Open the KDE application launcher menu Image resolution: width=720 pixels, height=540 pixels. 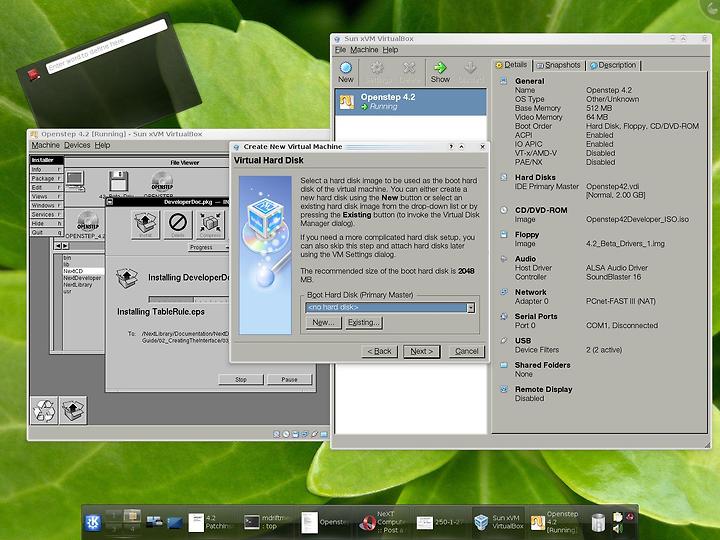(x=93, y=523)
